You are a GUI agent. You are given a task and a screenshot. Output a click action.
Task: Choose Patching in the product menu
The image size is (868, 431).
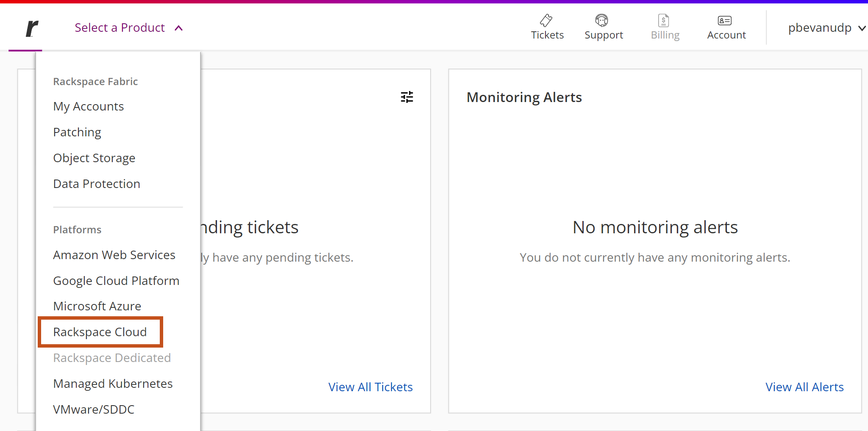77,132
